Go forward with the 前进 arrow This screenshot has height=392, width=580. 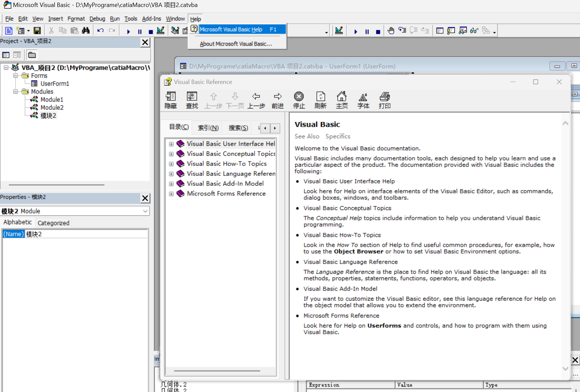(278, 100)
